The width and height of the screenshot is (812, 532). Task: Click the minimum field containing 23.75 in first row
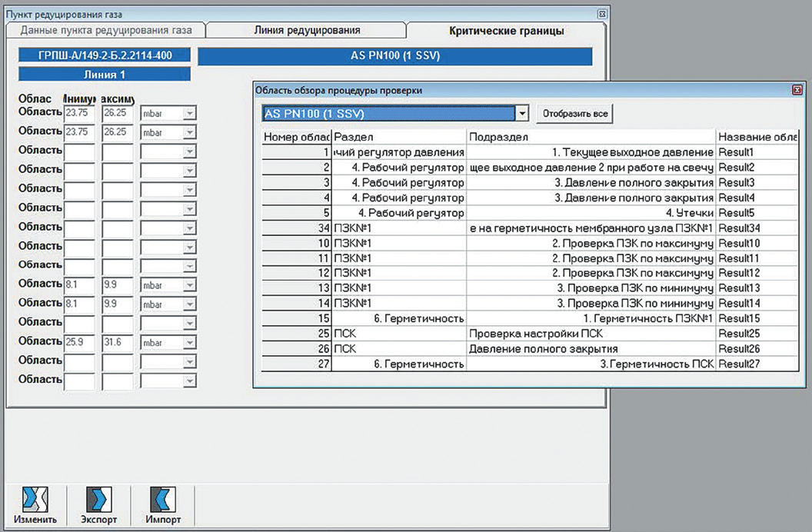(x=79, y=113)
